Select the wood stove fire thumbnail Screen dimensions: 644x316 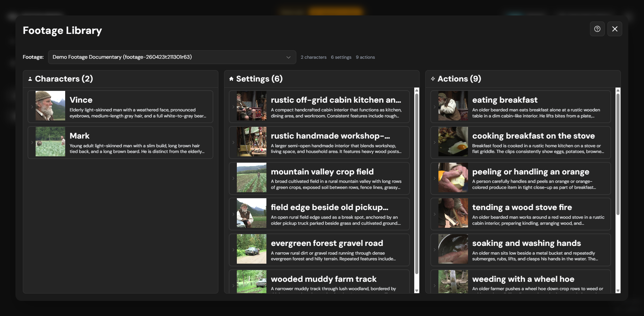[x=453, y=213]
